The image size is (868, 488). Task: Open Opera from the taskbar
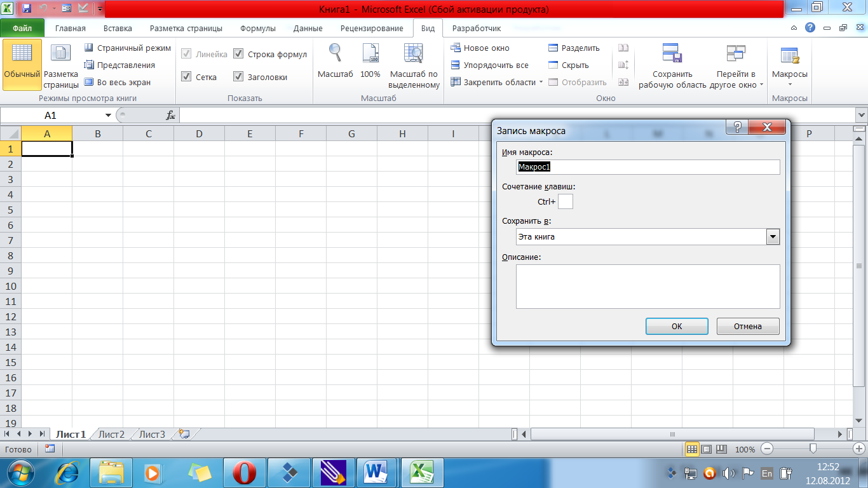245,473
